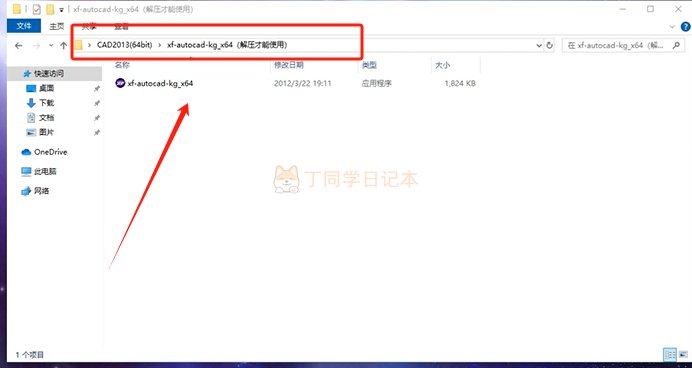Switch to the 主页 ribbon tab
692x368 pixels.
tap(56, 26)
